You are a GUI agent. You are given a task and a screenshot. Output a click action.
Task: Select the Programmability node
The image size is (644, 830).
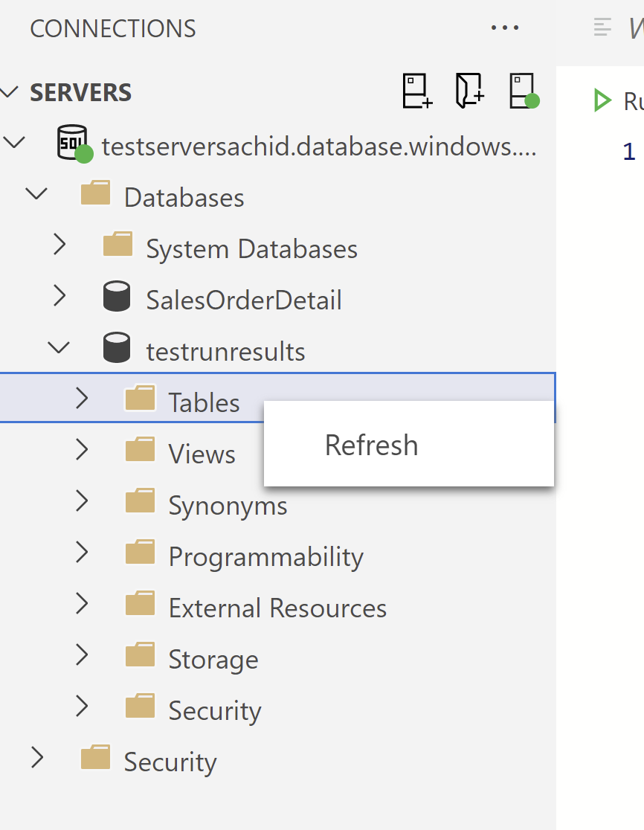(266, 555)
